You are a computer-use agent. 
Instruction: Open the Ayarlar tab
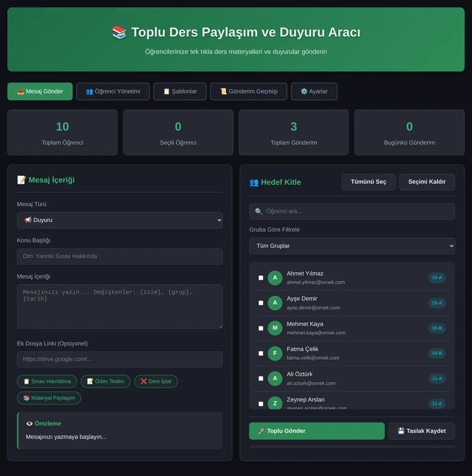pos(314,91)
